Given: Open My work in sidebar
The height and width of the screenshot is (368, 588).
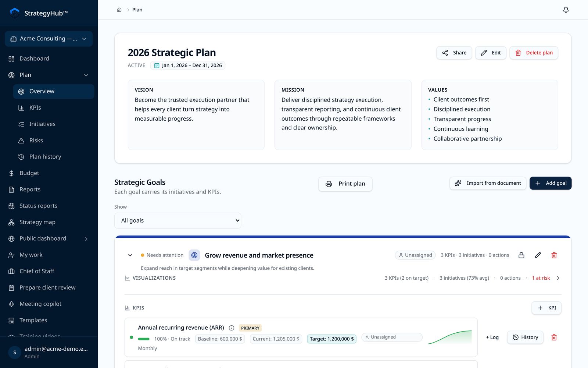Looking at the screenshot, I should click(49, 255).
